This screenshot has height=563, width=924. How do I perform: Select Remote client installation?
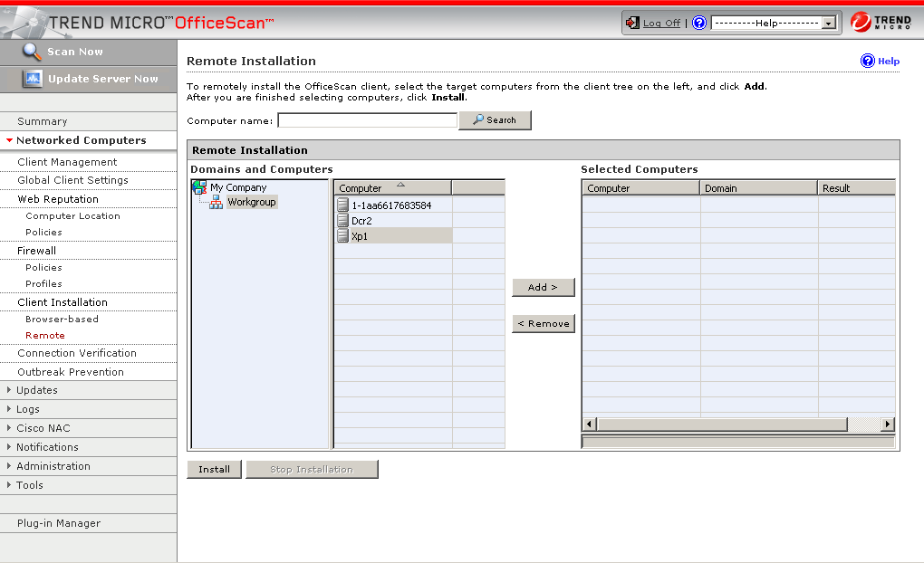tap(44, 336)
